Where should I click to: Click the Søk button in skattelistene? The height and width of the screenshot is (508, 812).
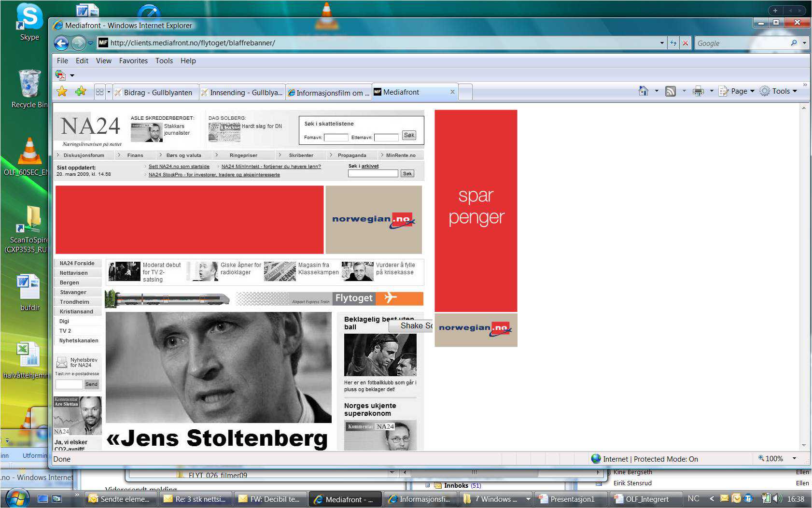point(409,136)
